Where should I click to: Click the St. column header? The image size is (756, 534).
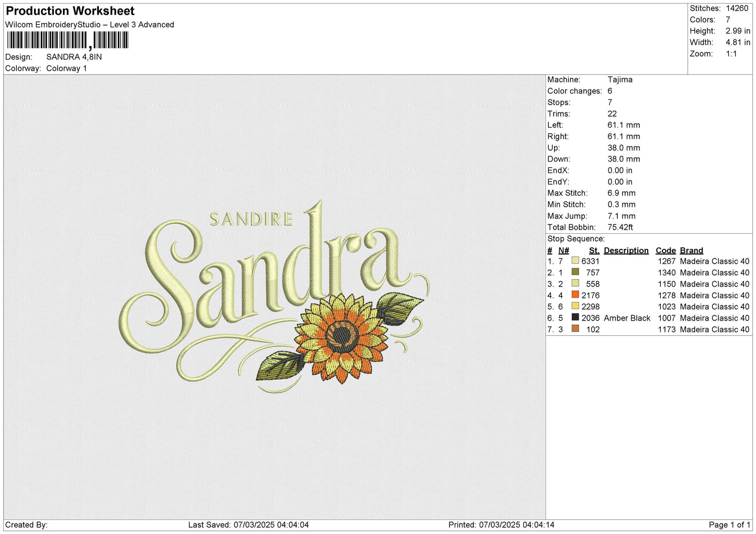pyautogui.click(x=594, y=251)
